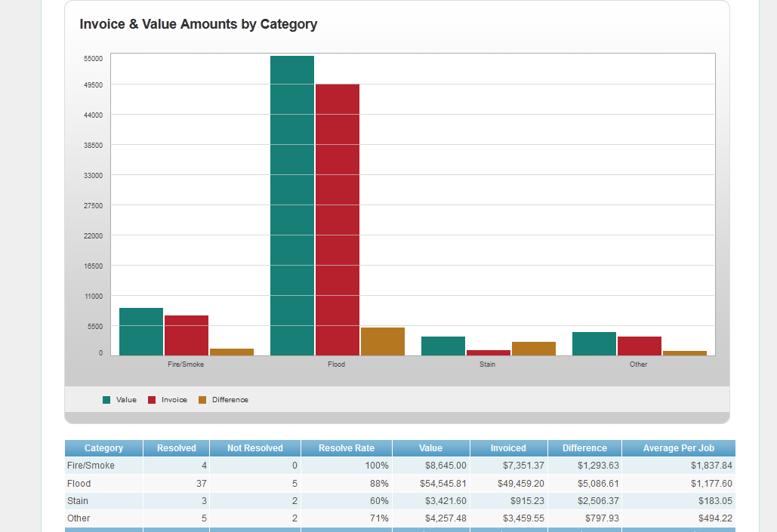Sort by the Resolved column header
The height and width of the screenshot is (532, 777).
176,448
